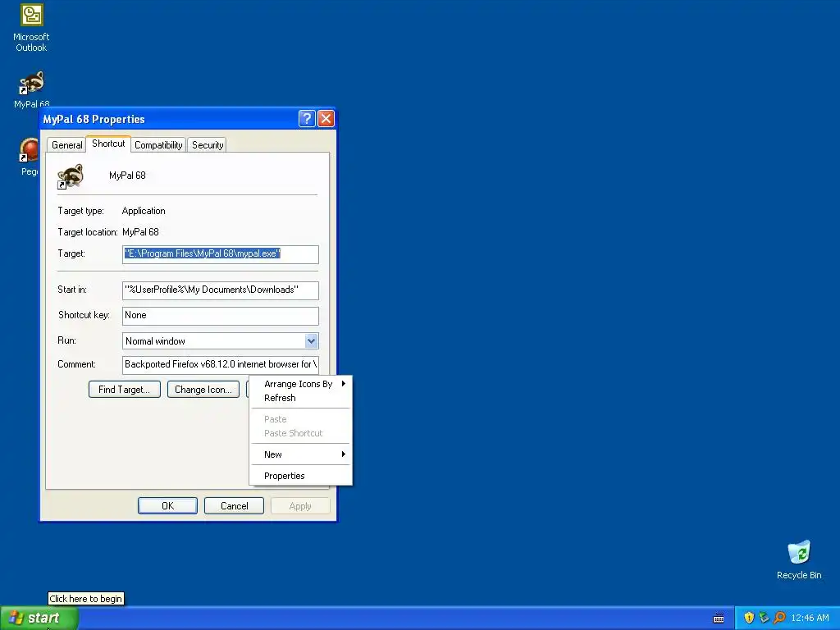Cancel the Properties dialog
This screenshot has width=840, height=630.
pyautogui.click(x=234, y=505)
